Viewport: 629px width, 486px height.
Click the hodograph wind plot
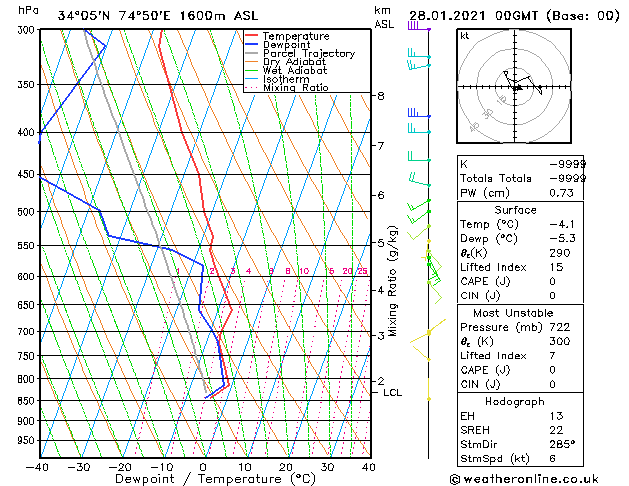(x=514, y=86)
